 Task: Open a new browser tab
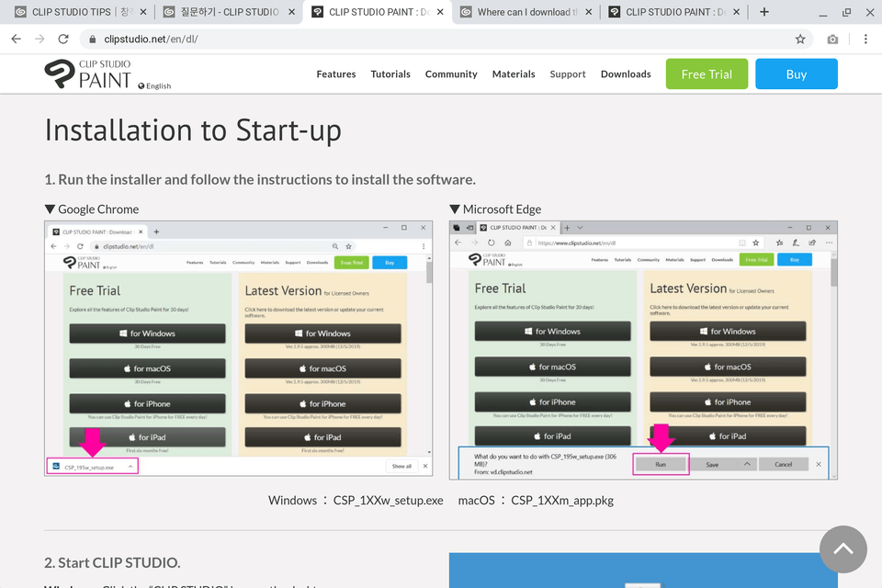(763, 12)
